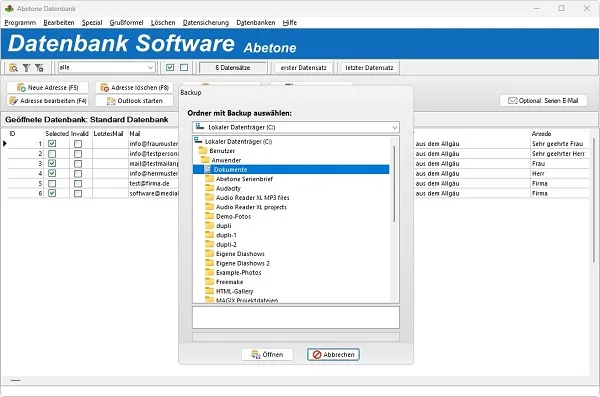600x397 pixels.
Task: Click the LetztesMail column header
Action: pyautogui.click(x=108, y=134)
